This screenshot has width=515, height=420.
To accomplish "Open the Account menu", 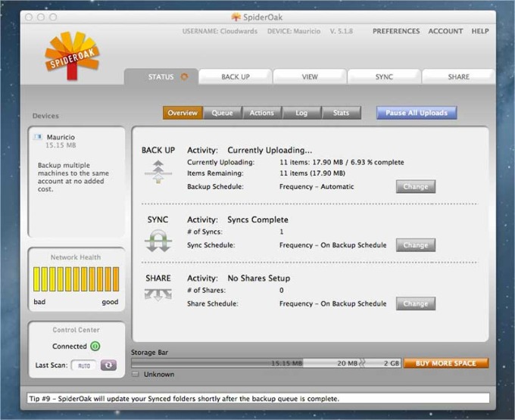I will (445, 31).
